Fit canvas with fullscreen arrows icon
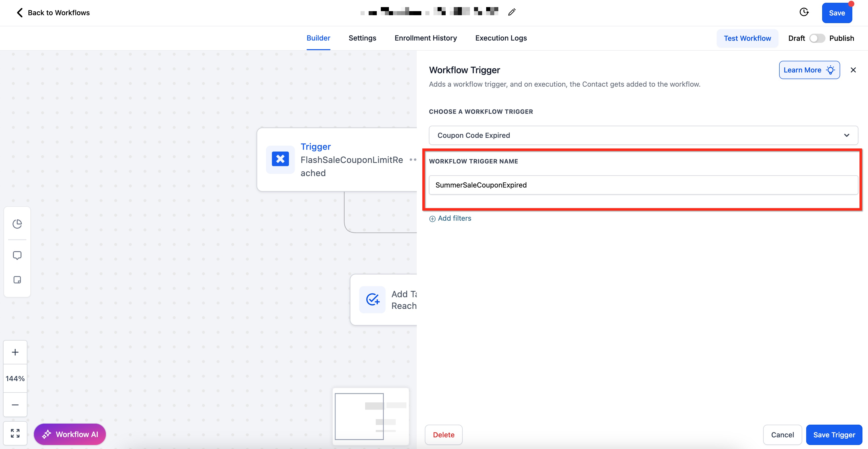This screenshot has height=449, width=868. point(15,433)
